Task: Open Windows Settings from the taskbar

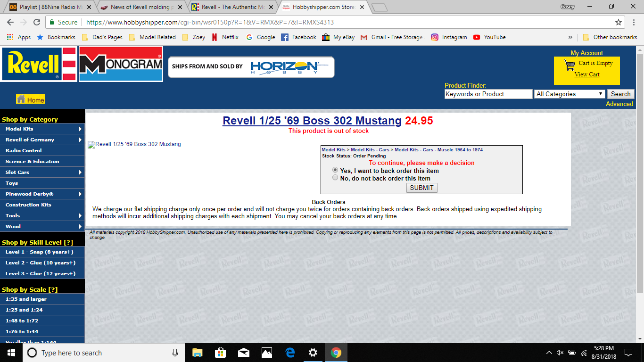Action: (313, 353)
